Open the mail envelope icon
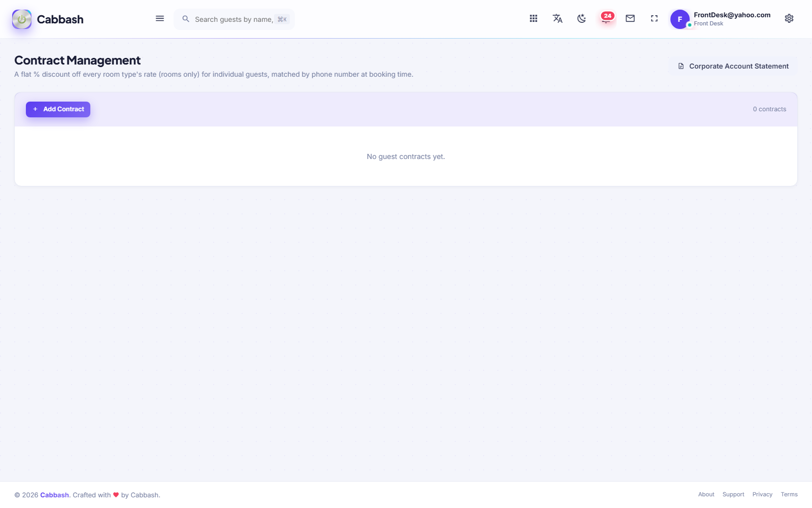 pyautogui.click(x=630, y=18)
